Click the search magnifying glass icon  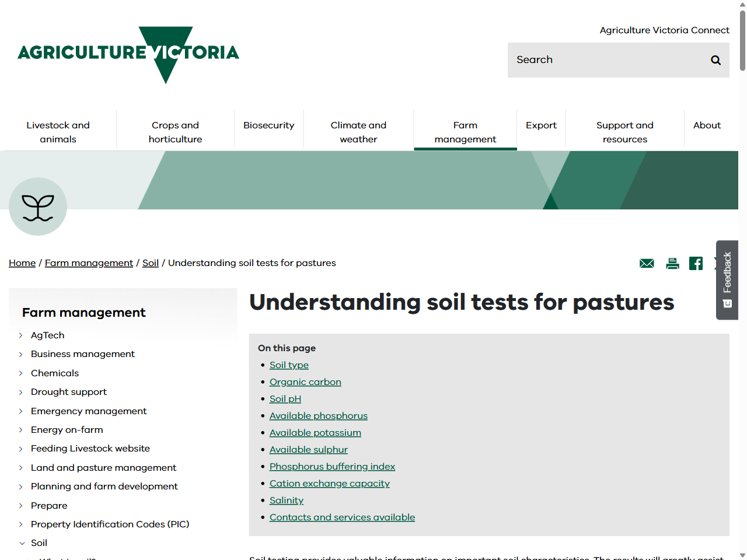point(715,60)
